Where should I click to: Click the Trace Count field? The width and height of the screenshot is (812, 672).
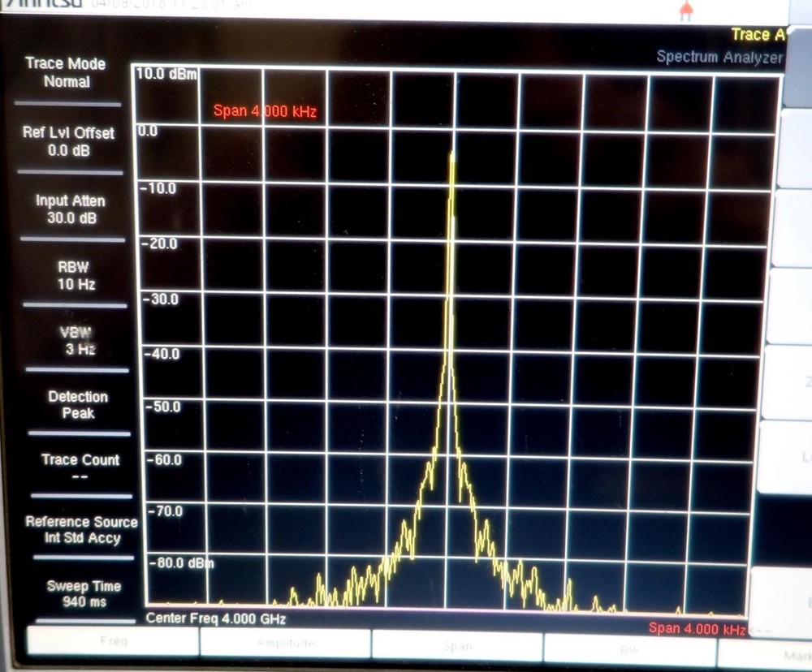click(x=80, y=467)
